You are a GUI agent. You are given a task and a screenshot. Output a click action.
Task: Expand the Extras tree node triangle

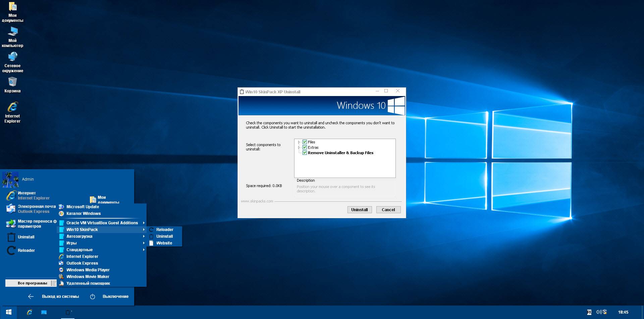(x=299, y=147)
